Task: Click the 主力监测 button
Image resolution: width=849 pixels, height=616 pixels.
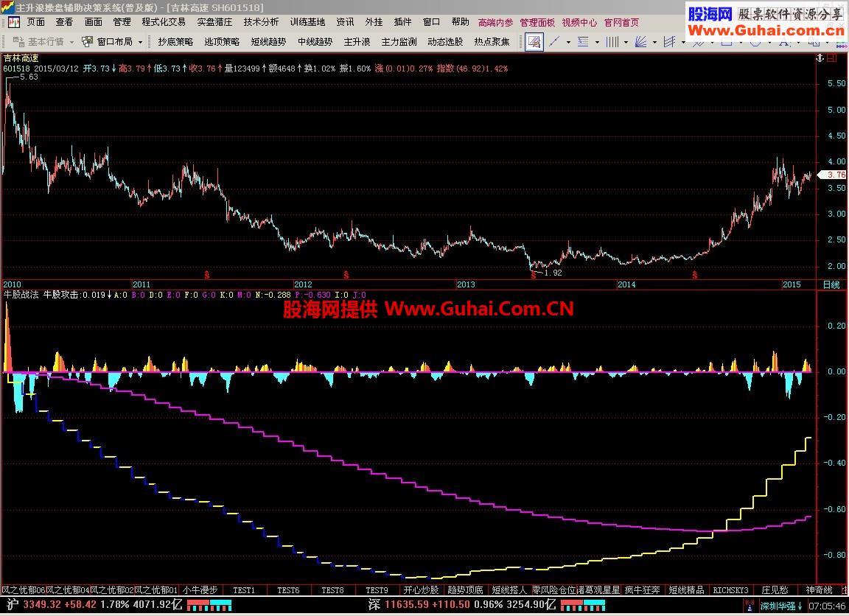Action: coord(399,42)
